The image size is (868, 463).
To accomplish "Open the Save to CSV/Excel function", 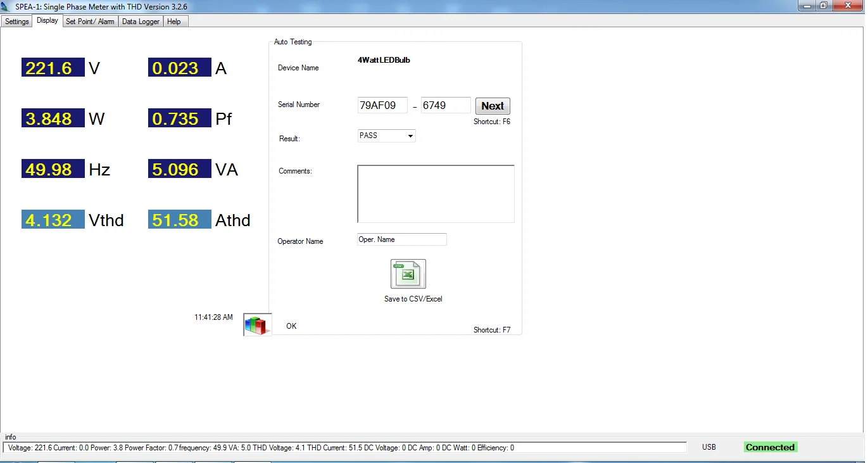I will pyautogui.click(x=408, y=274).
